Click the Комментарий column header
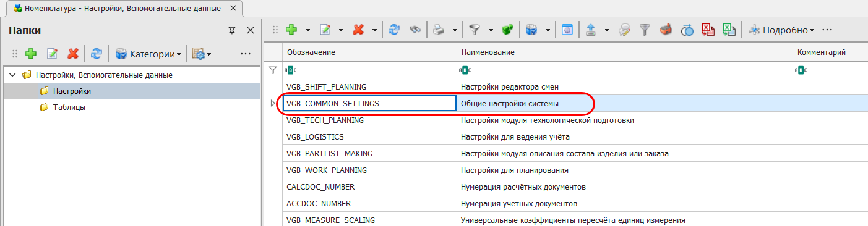 tap(830, 52)
